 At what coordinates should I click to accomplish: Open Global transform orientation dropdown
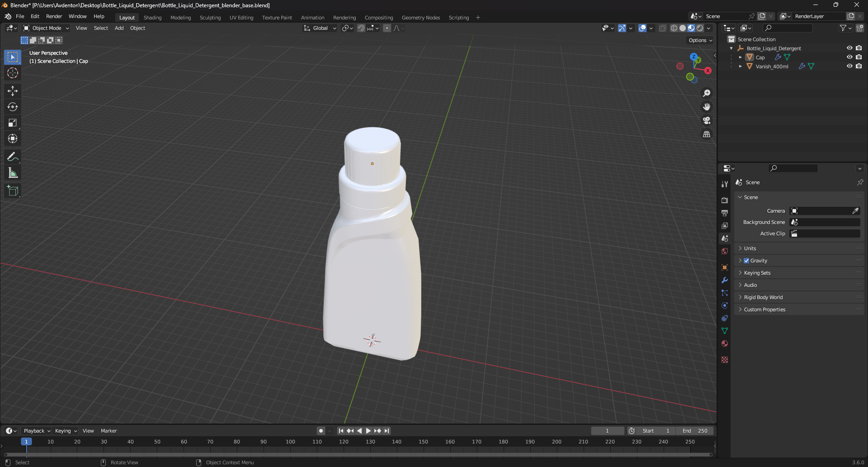pyautogui.click(x=320, y=28)
